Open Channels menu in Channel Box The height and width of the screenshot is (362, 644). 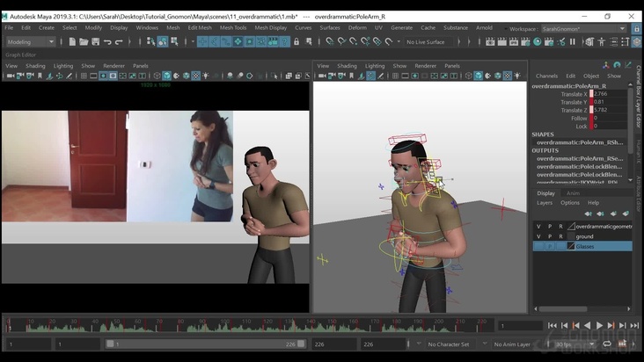coord(546,76)
